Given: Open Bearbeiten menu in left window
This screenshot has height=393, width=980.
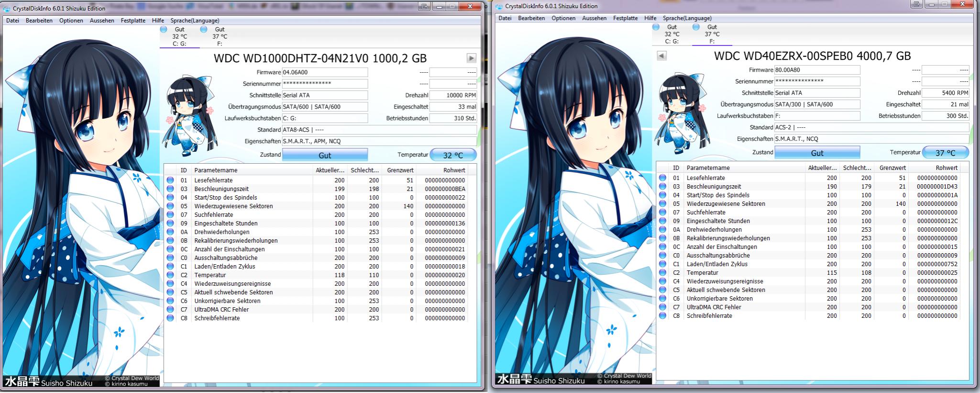Looking at the screenshot, I should [x=39, y=21].
